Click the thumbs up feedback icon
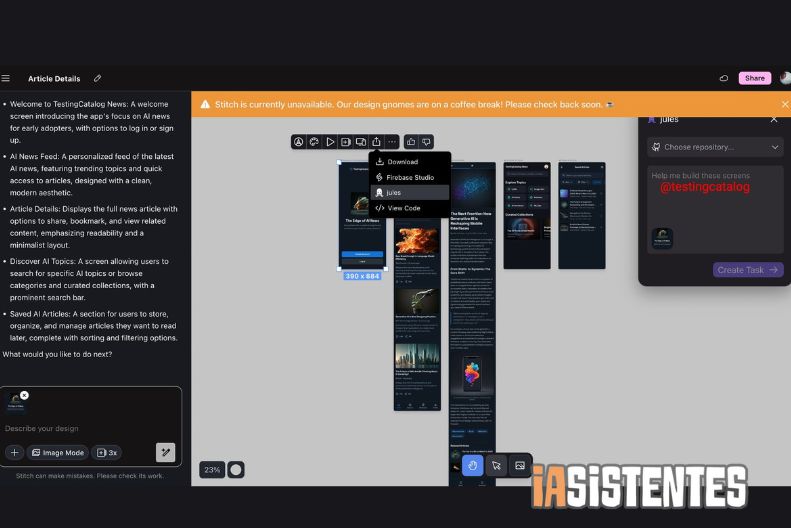The image size is (791, 528). coord(411,142)
